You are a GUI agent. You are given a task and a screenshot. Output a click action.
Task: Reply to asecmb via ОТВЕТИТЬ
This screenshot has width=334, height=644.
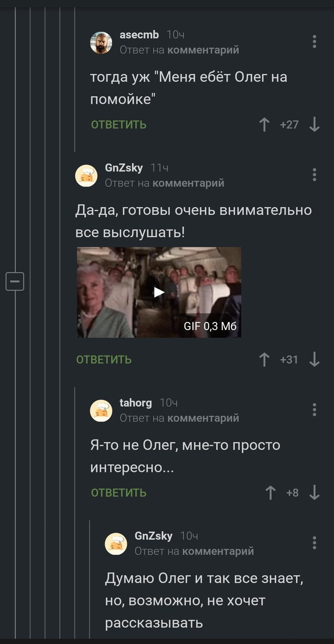coord(119,125)
